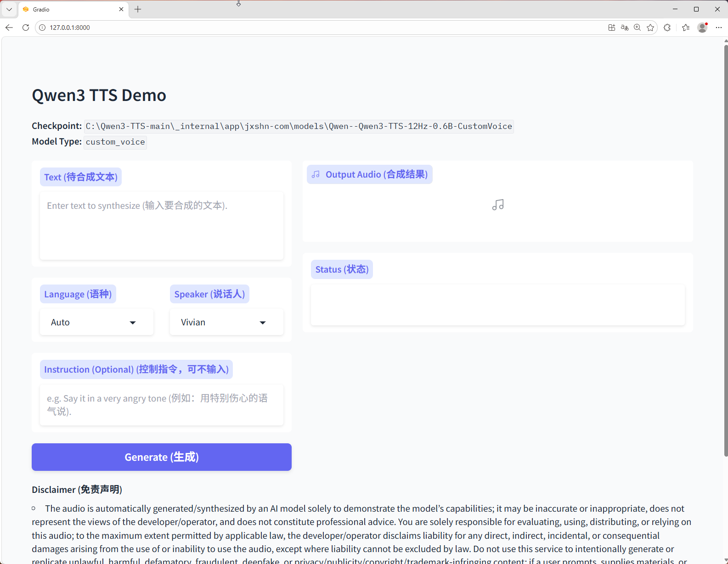
Task: Click the Text (待合成文本) label
Action: point(81,177)
